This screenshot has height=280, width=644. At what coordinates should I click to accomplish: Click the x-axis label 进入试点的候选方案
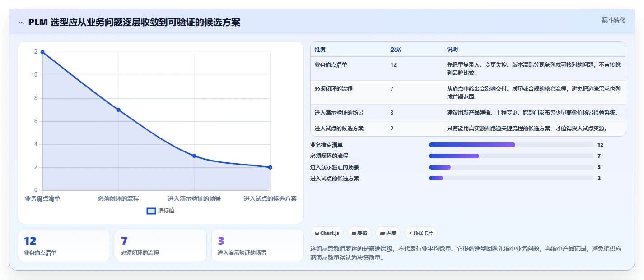pos(270,198)
